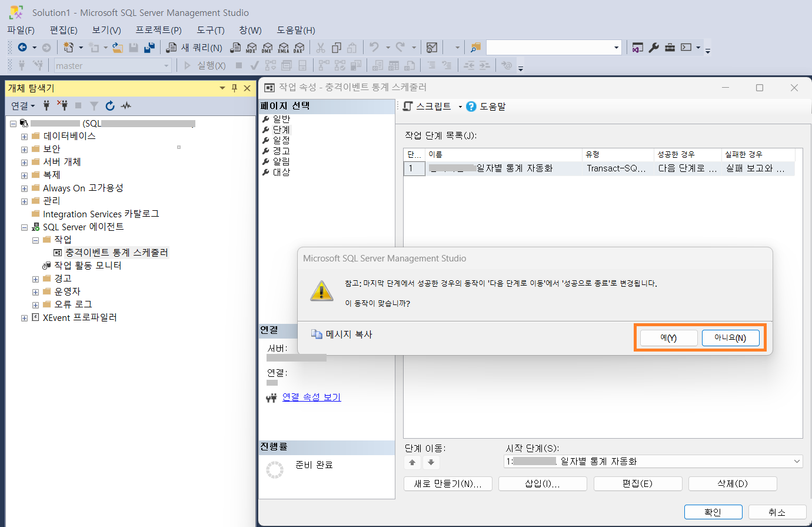Click the Copy toolbar icon

point(337,48)
